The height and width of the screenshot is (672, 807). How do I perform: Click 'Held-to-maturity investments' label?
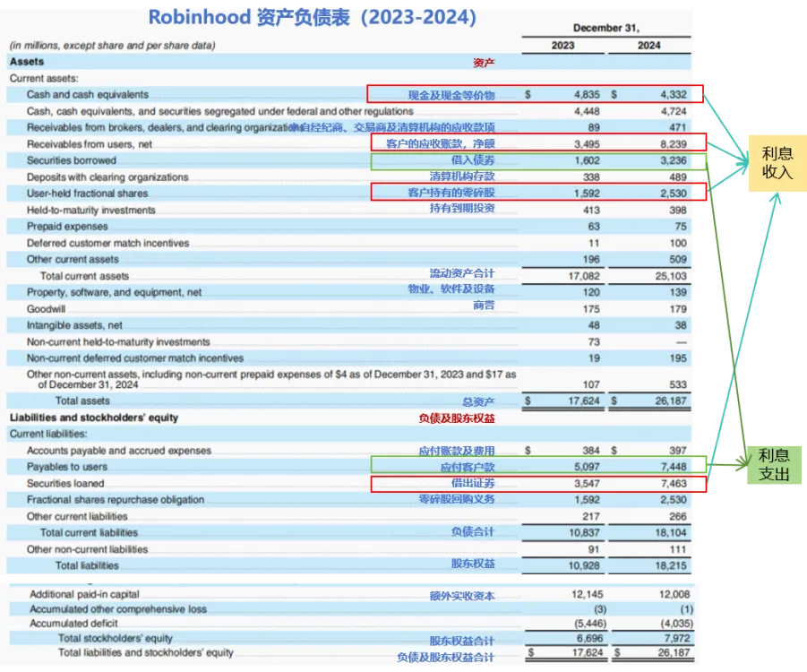click(91, 210)
